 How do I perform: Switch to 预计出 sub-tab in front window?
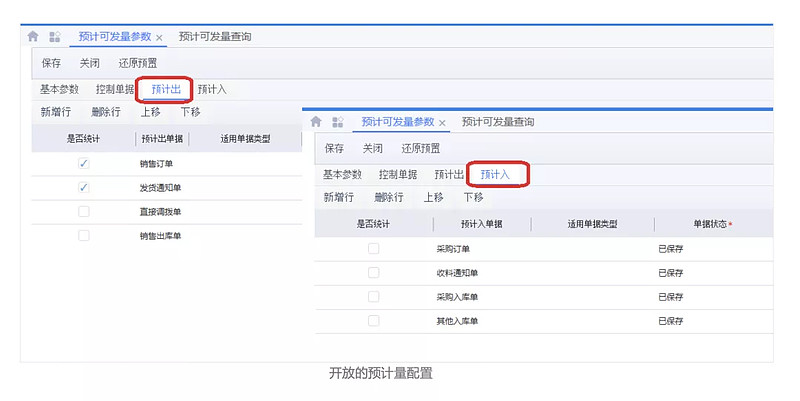click(x=449, y=174)
